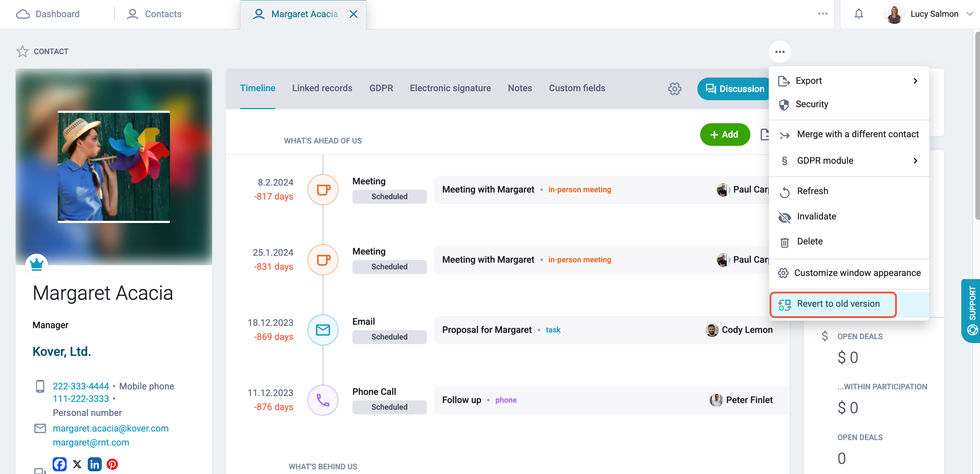980x474 pixels.
Task: Expand the Export submenu
Action: click(x=849, y=81)
